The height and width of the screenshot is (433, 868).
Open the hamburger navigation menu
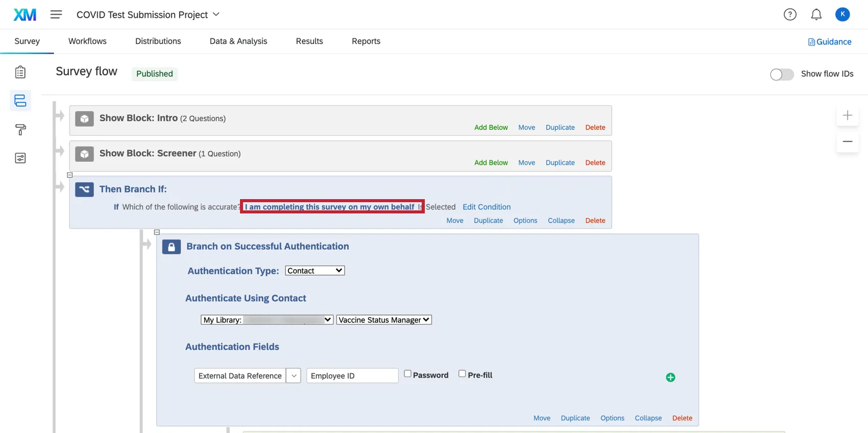(56, 15)
